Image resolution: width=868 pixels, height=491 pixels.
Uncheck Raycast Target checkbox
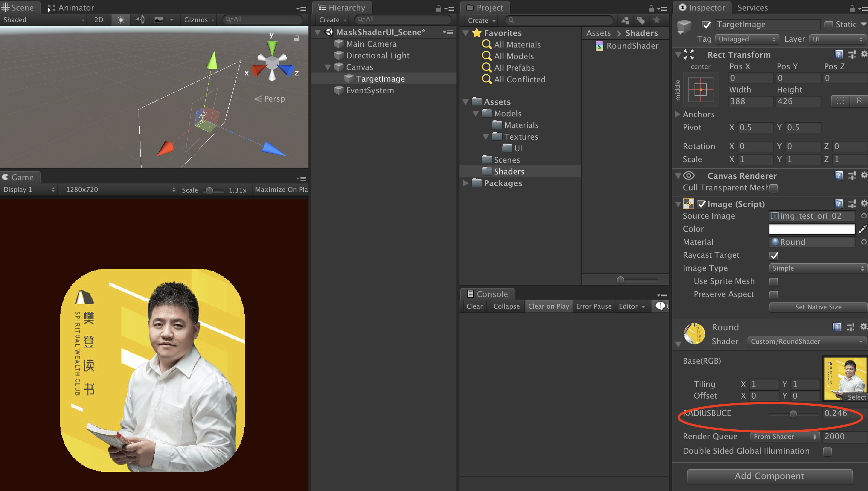774,255
